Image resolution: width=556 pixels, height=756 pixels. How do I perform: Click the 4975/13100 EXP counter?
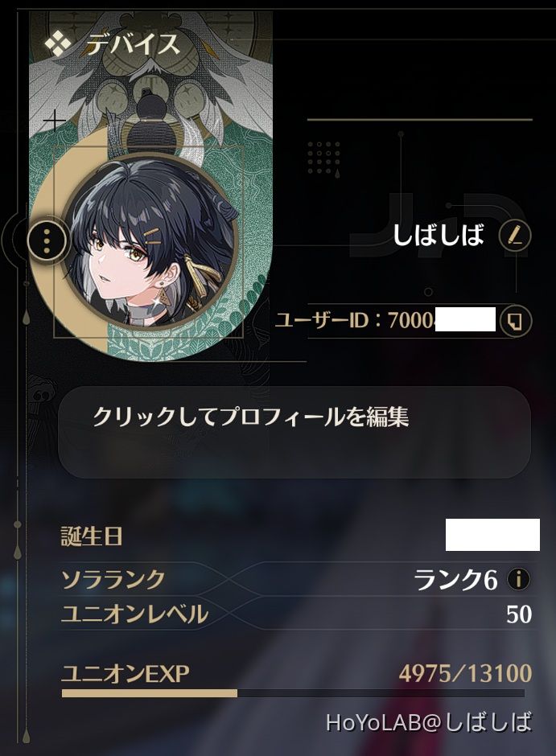(x=465, y=673)
